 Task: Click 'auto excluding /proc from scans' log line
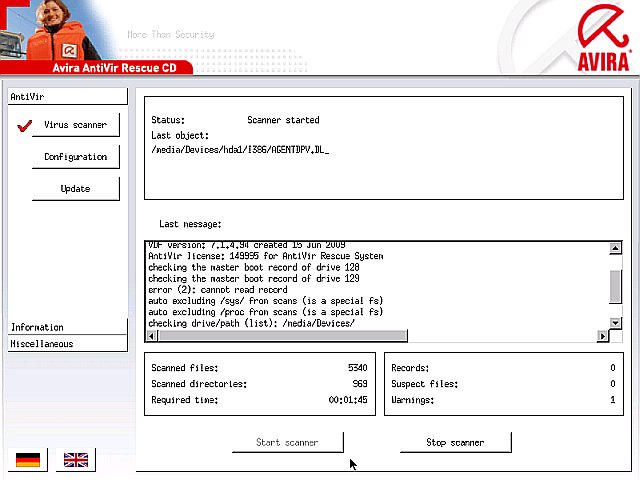pos(265,312)
